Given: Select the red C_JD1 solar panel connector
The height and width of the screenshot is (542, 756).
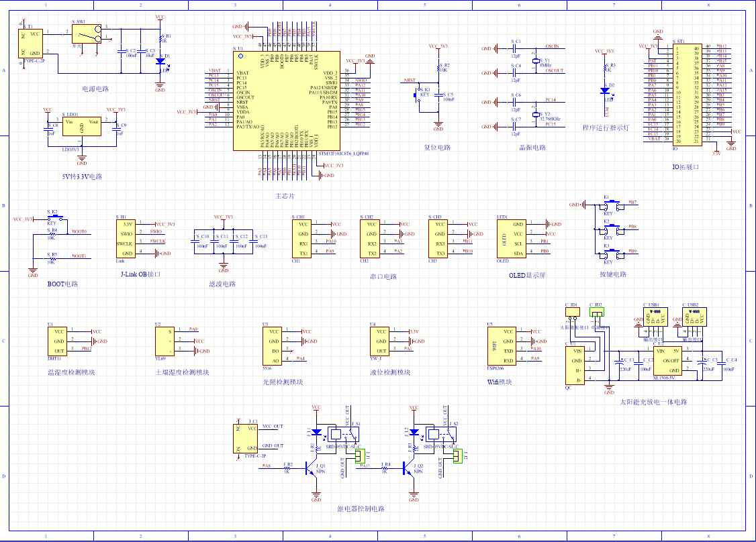Looking at the screenshot, I should (x=572, y=312).
